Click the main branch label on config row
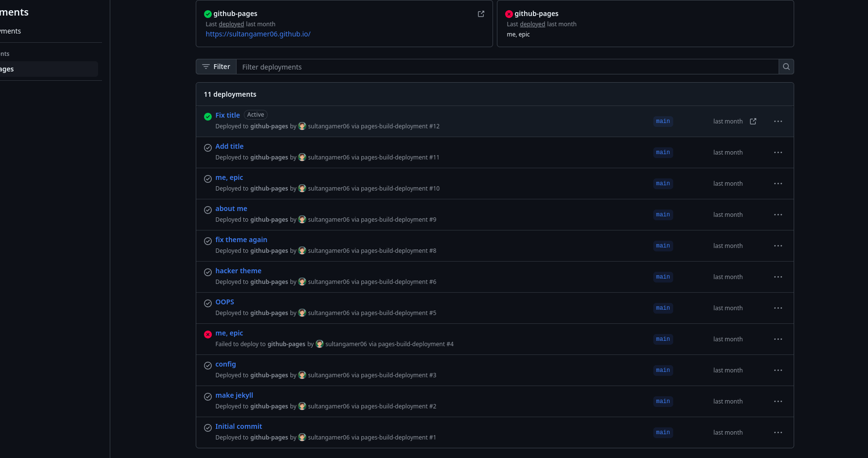Image resolution: width=868 pixels, height=458 pixels. click(x=663, y=370)
